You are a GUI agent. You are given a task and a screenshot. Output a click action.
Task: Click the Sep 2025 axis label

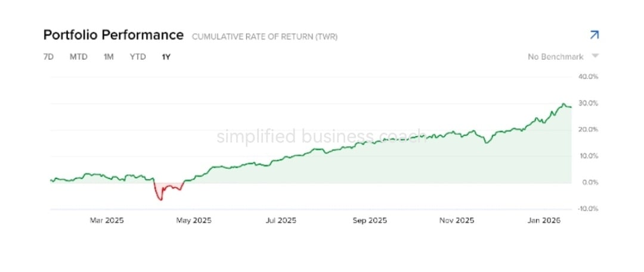[370, 221]
